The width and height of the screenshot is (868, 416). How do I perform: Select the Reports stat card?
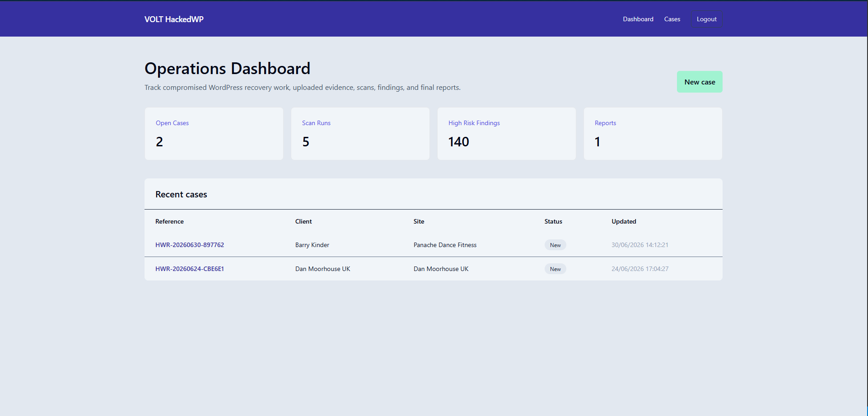click(x=653, y=134)
